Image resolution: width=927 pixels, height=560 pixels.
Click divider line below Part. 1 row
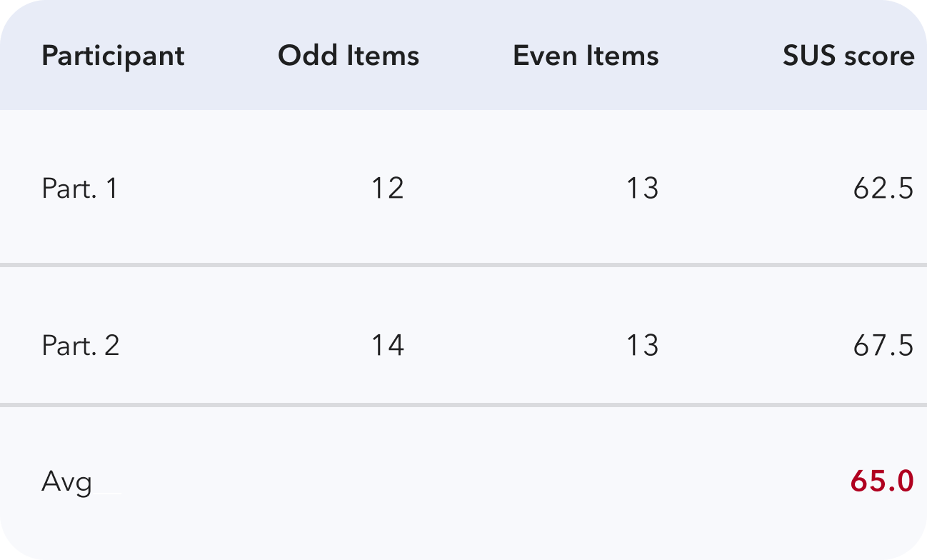click(464, 265)
